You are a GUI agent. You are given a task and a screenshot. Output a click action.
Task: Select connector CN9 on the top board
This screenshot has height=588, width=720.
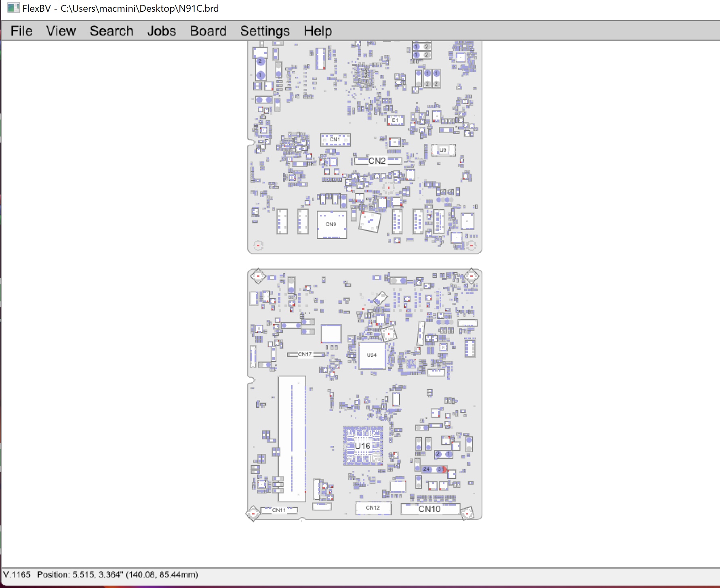tap(331, 225)
